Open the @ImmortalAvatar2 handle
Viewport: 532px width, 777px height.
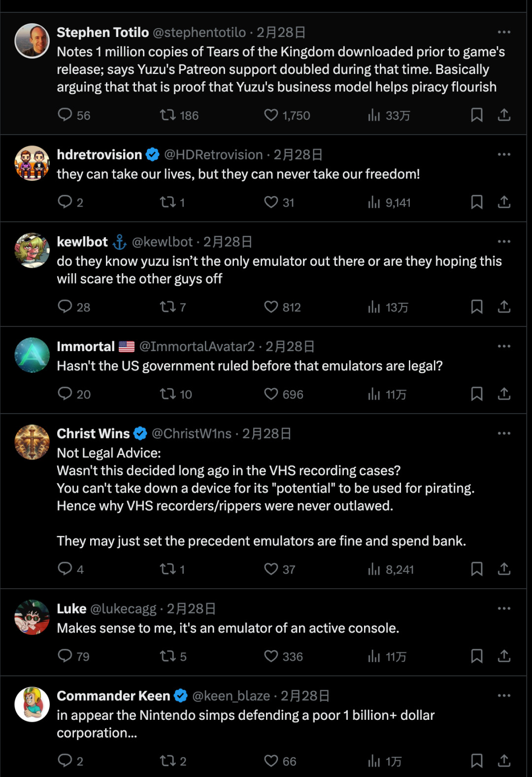click(x=197, y=347)
